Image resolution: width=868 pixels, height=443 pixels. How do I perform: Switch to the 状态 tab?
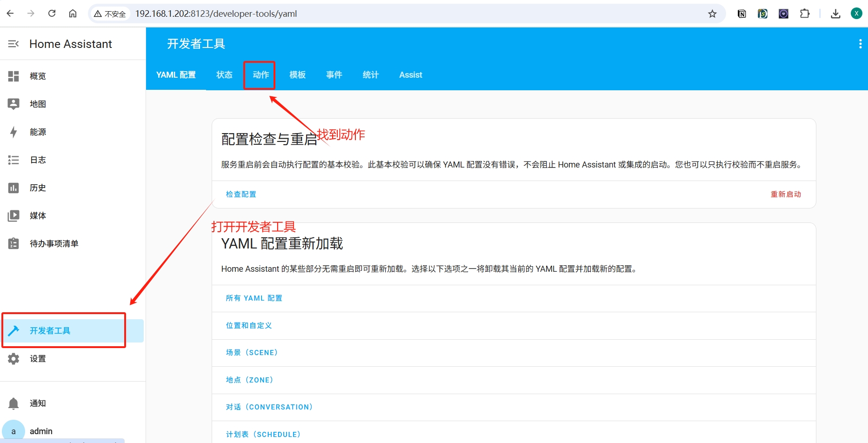[224, 75]
